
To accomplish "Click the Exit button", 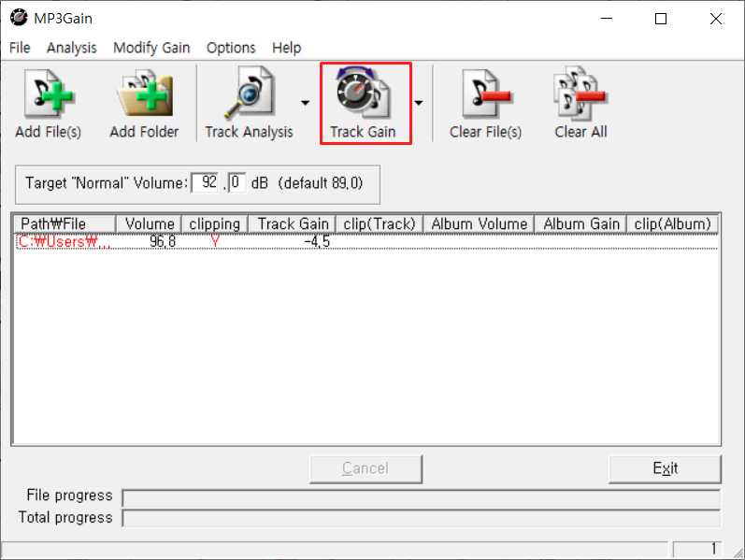I will coord(665,468).
